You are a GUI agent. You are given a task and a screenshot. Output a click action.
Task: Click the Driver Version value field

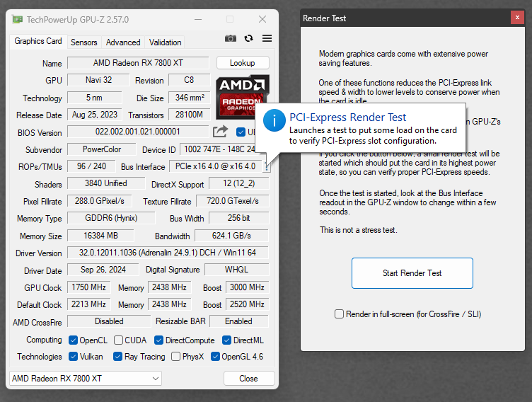[168, 252]
